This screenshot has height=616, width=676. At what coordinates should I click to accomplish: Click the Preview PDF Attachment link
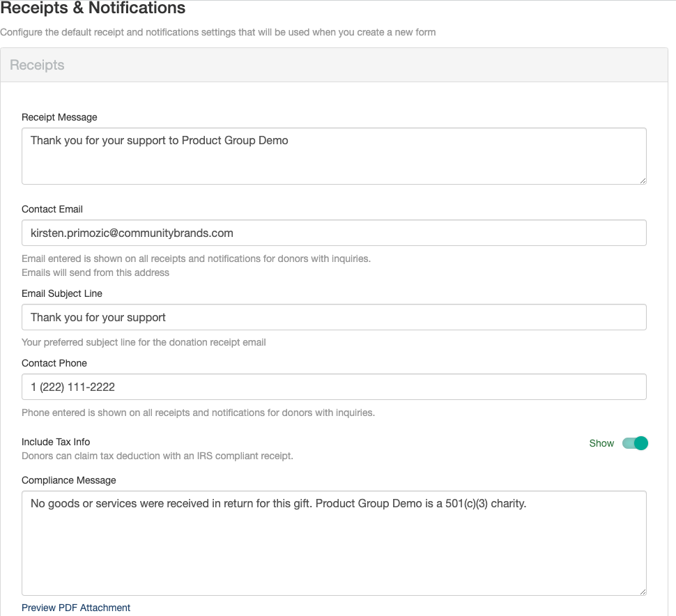(76, 608)
